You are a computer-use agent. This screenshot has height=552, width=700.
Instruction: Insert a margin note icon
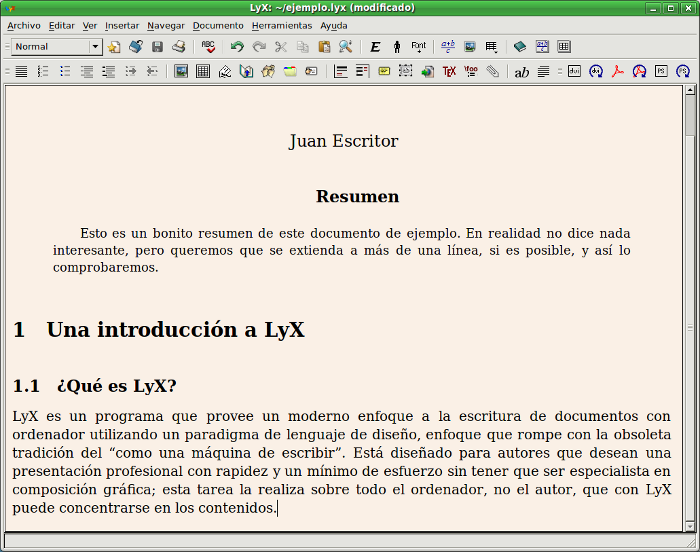click(x=362, y=71)
